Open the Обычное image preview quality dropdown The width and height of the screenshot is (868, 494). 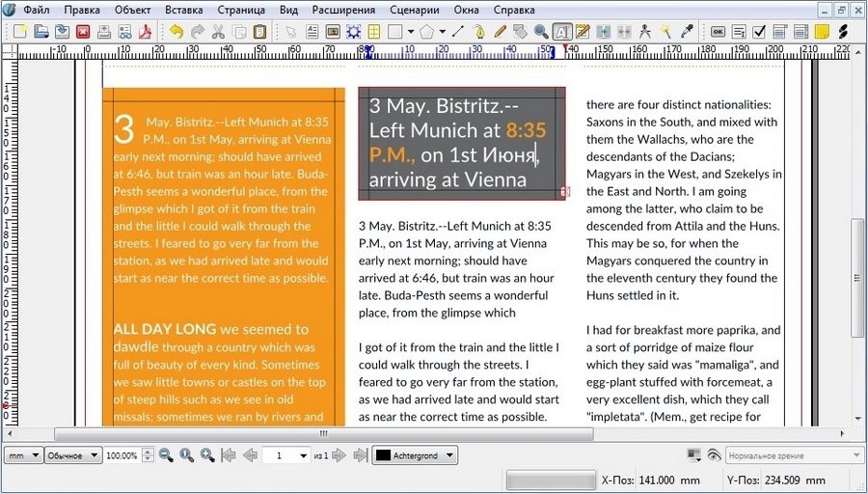(73, 455)
